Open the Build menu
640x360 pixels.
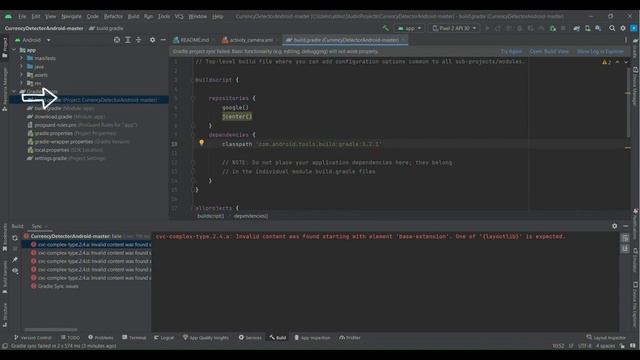coord(133,16)
